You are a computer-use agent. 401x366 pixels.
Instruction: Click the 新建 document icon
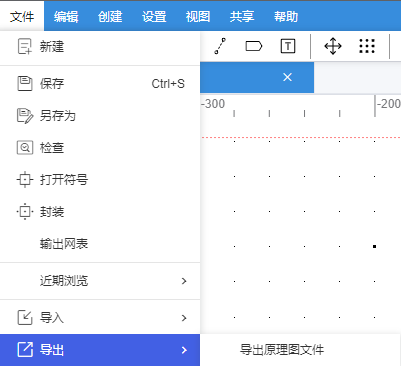[x=25, y=46]
